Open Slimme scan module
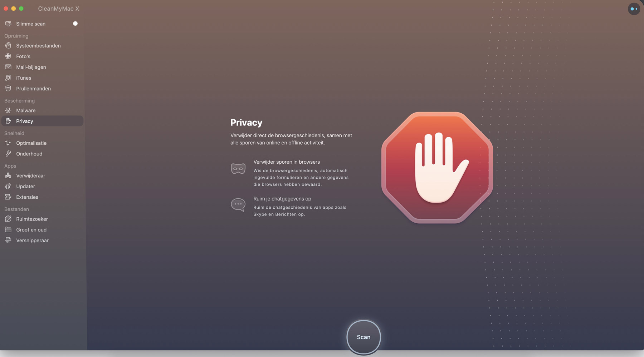The height and width of the screenshot is (357, 644). pos(42,24)
